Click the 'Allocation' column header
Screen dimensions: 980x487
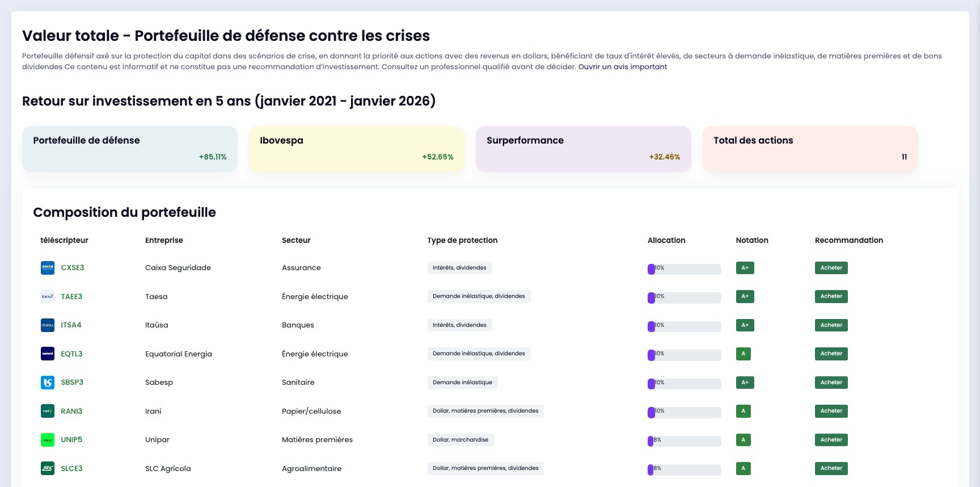(666, 240)
